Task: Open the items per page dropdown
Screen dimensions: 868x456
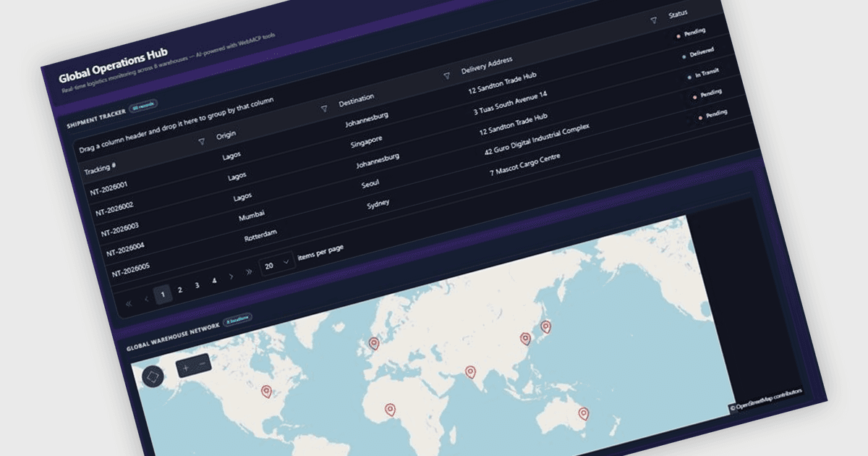Action: (x=277, y=263)
